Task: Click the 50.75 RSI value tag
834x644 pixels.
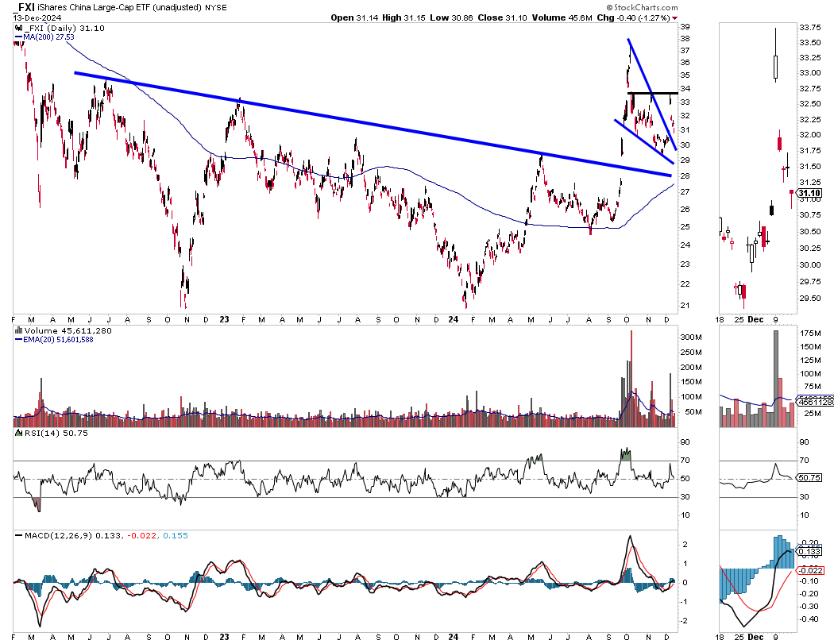Action: [809, 477]
